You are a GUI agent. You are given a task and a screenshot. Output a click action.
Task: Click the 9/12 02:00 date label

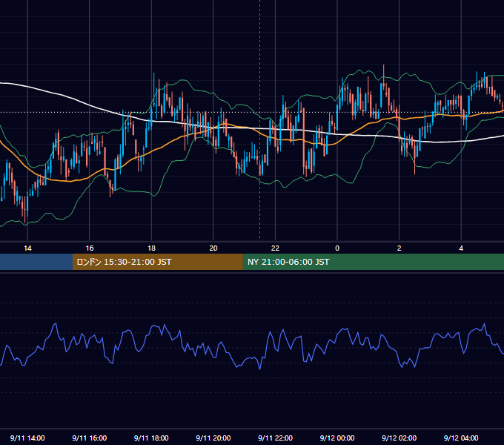pyautogui.click(x=399, y=438)
